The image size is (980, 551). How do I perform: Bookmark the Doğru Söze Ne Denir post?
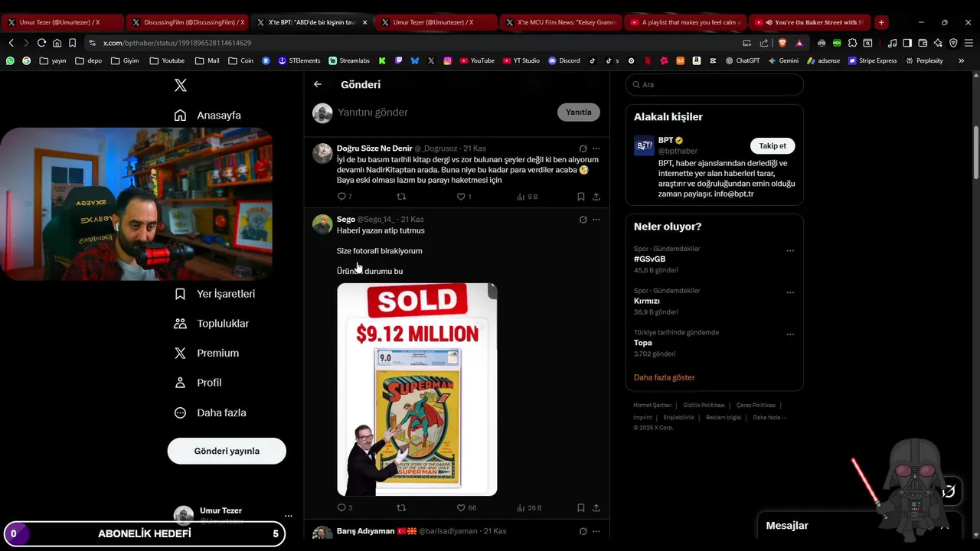click(x=581, y=197)
